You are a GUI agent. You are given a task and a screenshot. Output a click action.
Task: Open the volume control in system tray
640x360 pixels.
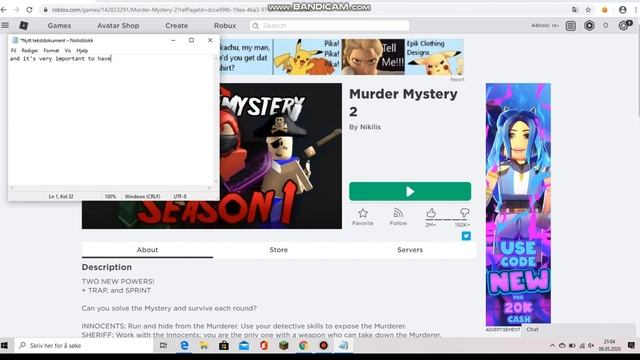[591, 345]
